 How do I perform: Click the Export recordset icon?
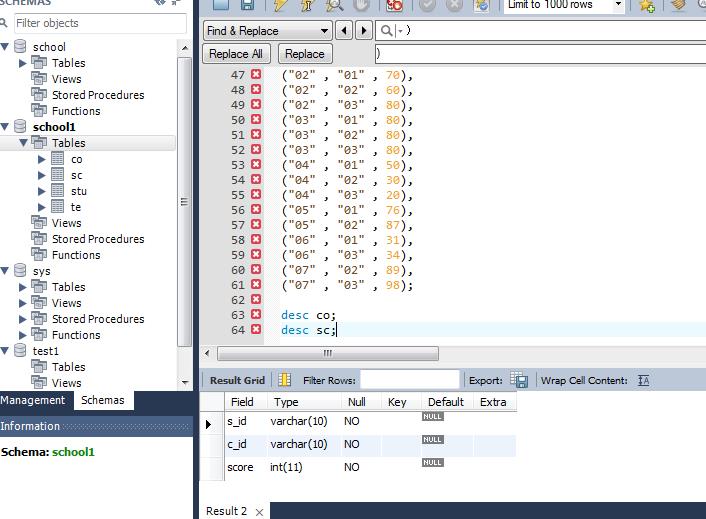pos(519,380)
